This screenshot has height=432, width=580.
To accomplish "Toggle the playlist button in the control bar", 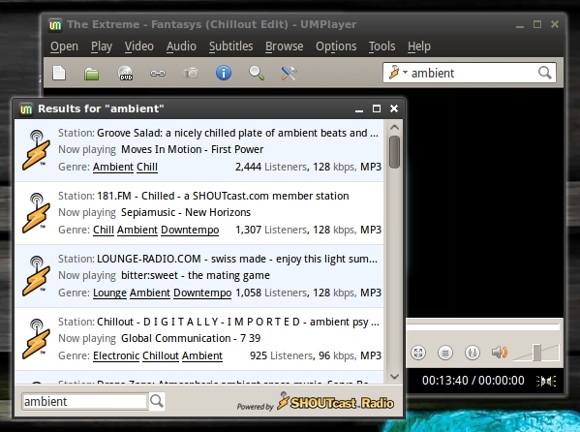I will [445, 352].
